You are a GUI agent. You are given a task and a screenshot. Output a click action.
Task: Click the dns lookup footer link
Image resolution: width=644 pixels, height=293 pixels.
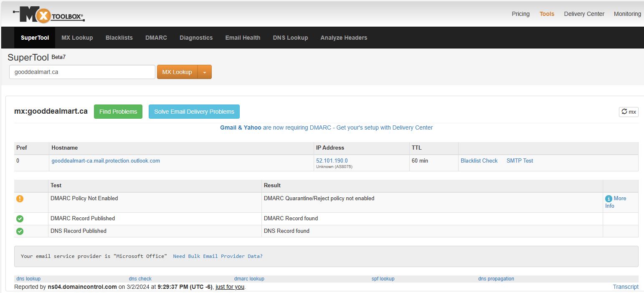point(28,279)
